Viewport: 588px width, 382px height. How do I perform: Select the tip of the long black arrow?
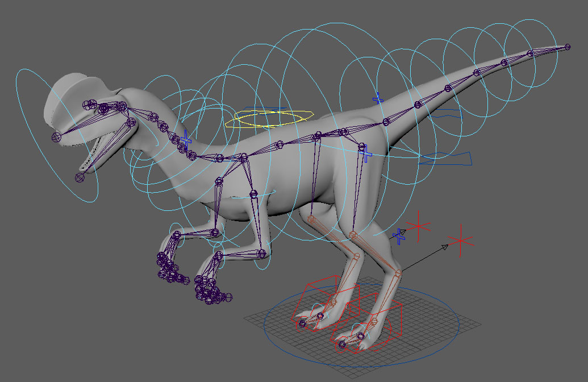(x=445, y=247)
